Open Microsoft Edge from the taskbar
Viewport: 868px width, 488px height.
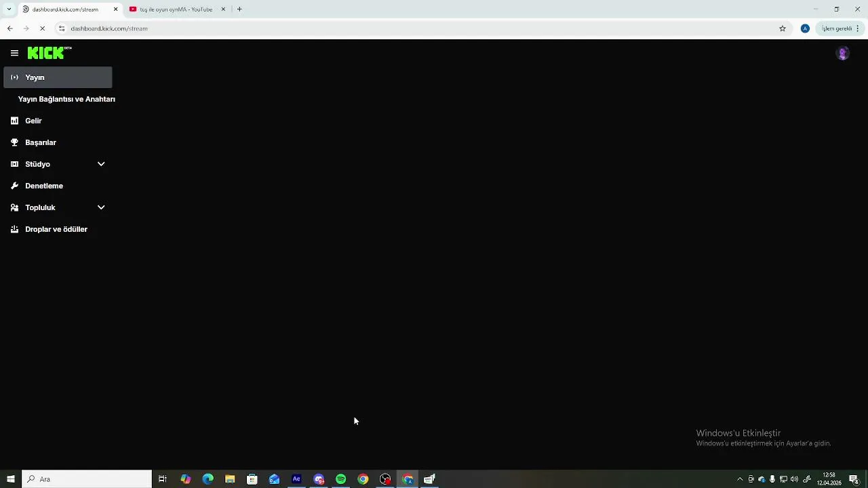click(x=208, y=479)
